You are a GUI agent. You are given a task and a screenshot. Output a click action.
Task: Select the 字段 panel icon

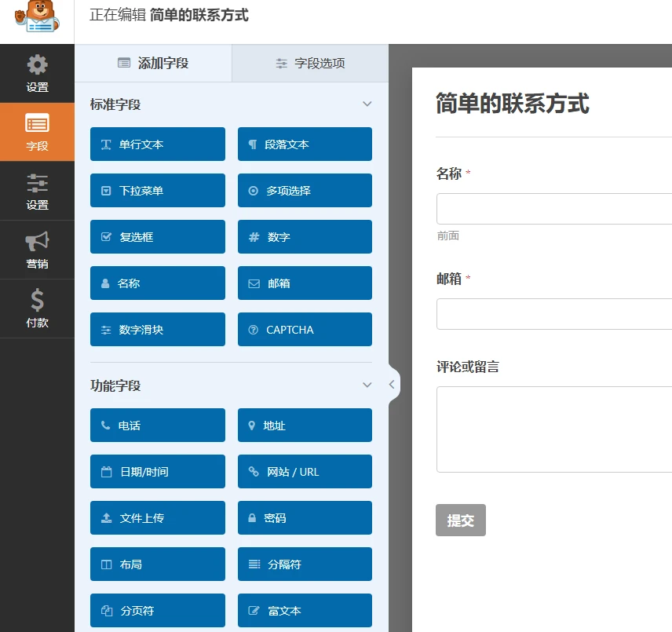(37, 132)
